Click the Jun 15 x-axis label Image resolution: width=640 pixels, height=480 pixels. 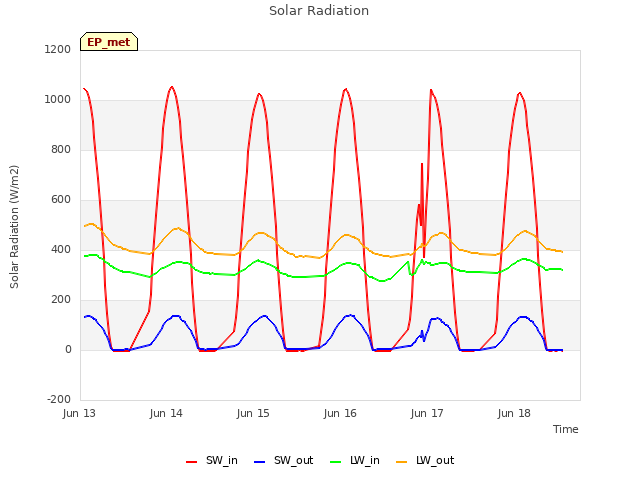[253, 413]
